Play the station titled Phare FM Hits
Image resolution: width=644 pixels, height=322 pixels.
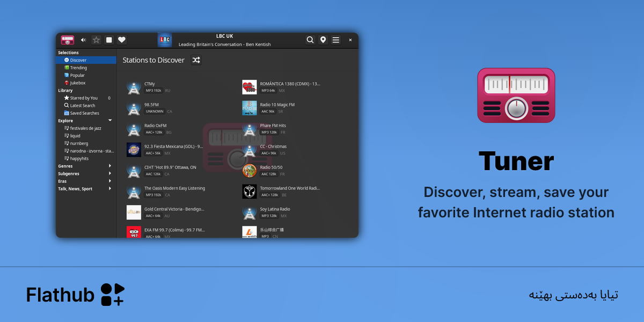(273, 126)
